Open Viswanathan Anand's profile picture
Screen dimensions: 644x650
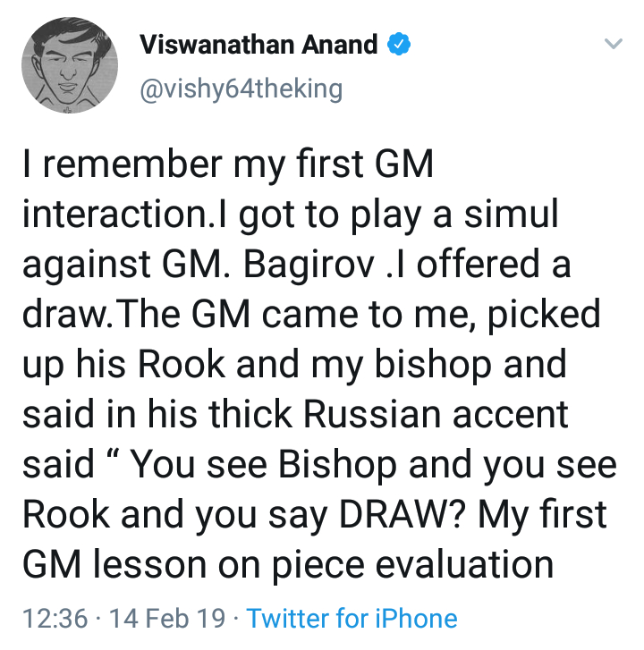pos(71,66)
